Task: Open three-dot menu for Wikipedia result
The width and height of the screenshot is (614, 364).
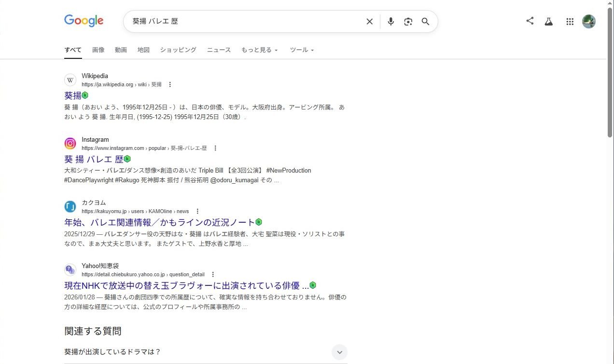Action: (169, 84)
